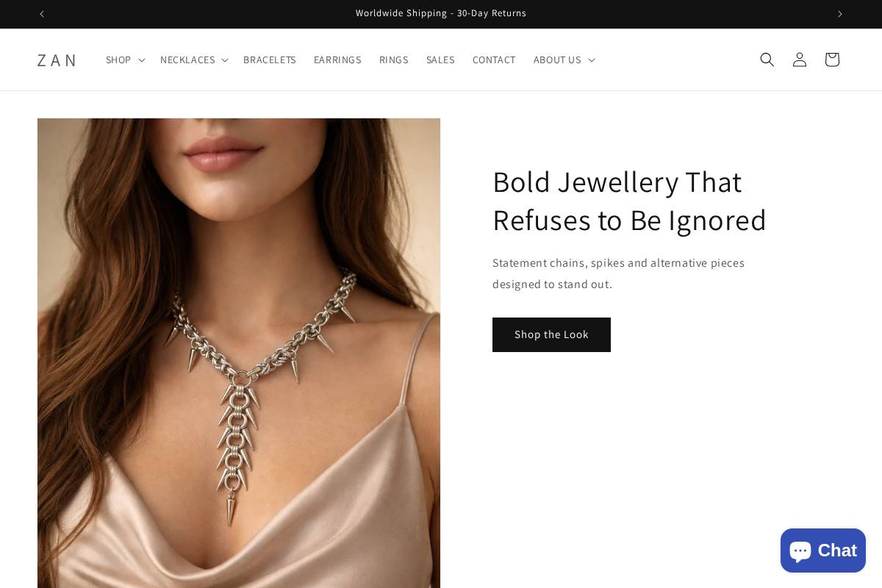Open the Shopify chat widget
Viewport: 882px width, 588px height.
822,550
